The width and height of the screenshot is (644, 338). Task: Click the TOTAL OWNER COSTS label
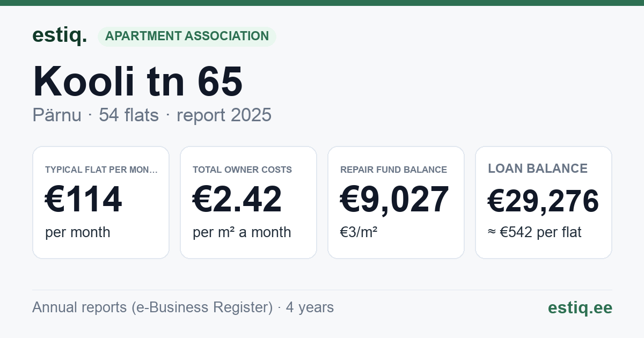point(243,170)
